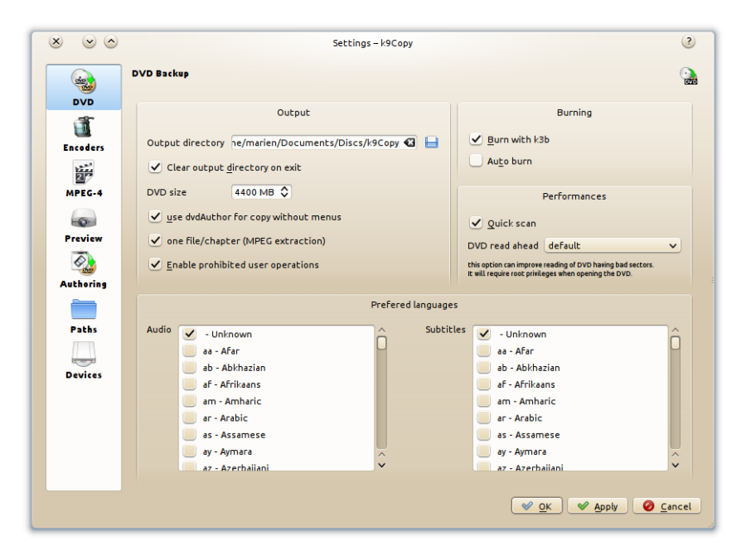This screenshot has height=560, width=746.
Task: Click the Audio list bottom scroll-down arrow
Action: click(x=381, y=466)
